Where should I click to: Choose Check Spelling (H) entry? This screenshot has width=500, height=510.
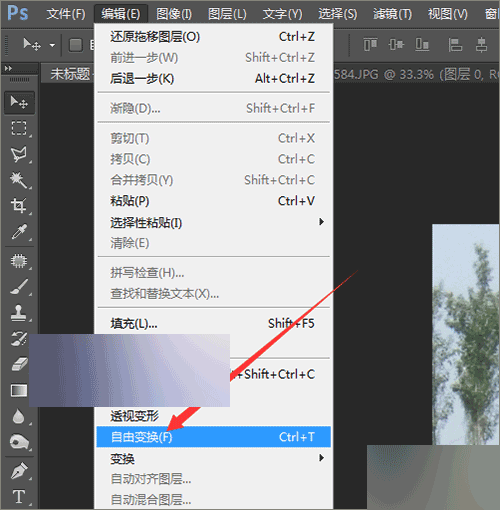(213, 273)
